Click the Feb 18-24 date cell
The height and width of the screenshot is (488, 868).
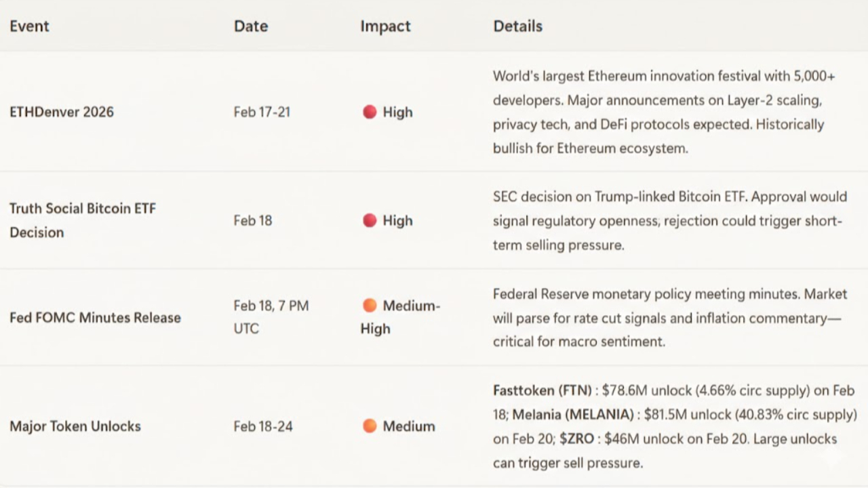pos(263,426)
